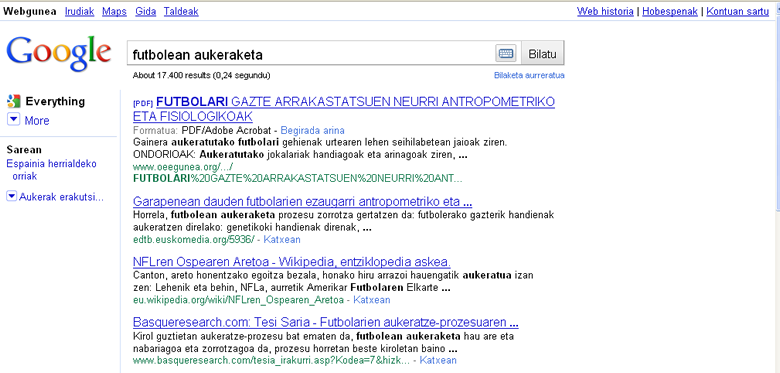The image size is (780, 373).
Task: Open cached copy of euskomedia result
Action: point(282,240)
